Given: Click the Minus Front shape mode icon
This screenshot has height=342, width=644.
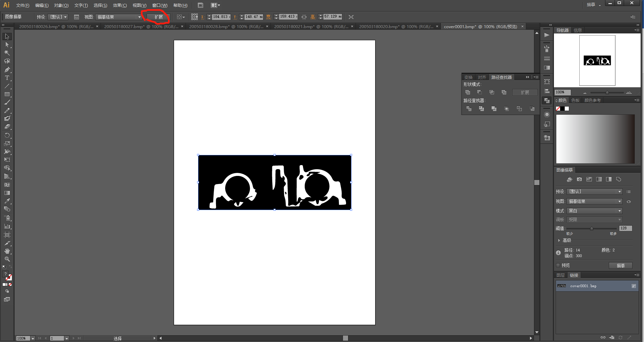Looking at the screenshot, I should tap(479, 92).
